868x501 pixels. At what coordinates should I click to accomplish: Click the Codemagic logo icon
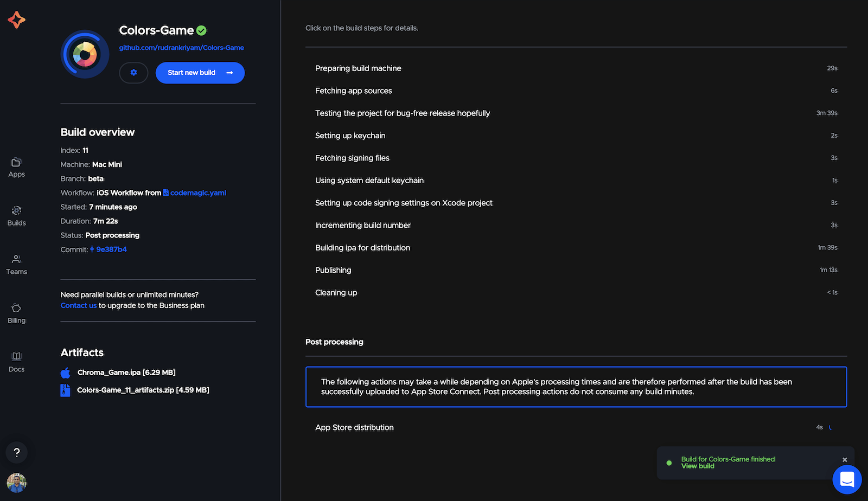tap(16, 20)
